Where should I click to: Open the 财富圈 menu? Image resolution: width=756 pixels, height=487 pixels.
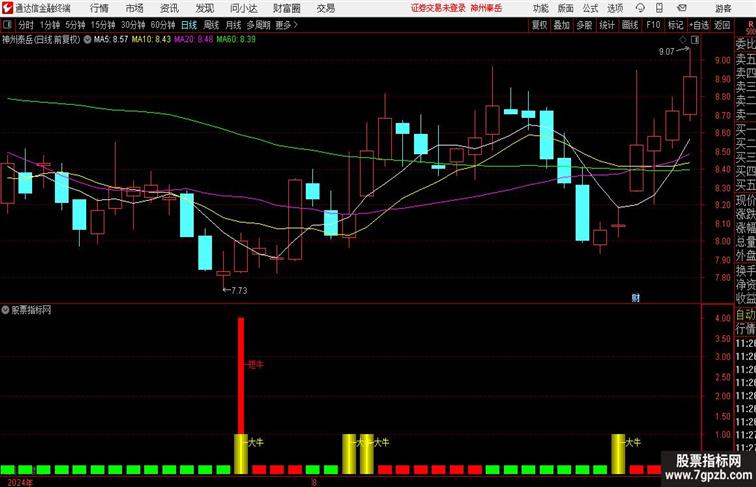click(287, 8)
